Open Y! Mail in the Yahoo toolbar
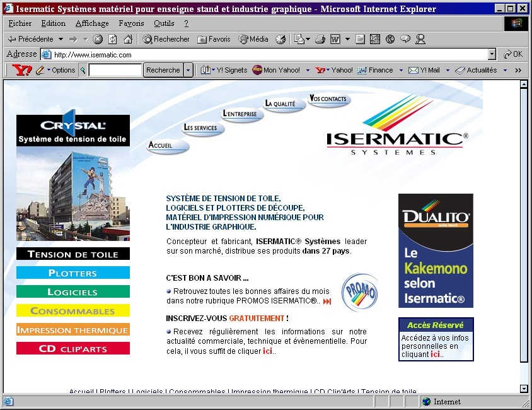 424,70
